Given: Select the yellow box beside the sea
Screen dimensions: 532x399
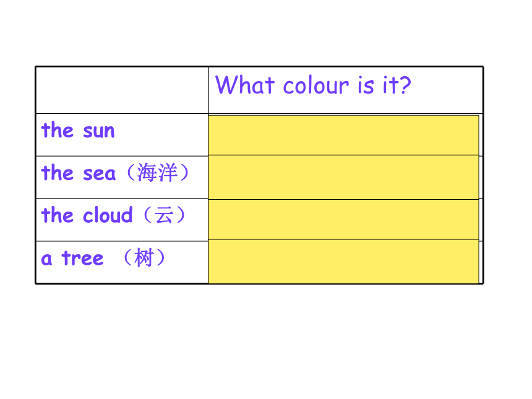Looking at the screenshot, I should (x=343, y=177).
